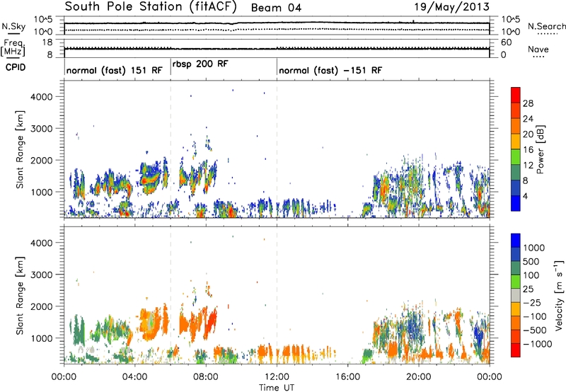Click the '08:00' time axis tick label
The width and height of the screenshot is (566, 392).
point(206,377)
